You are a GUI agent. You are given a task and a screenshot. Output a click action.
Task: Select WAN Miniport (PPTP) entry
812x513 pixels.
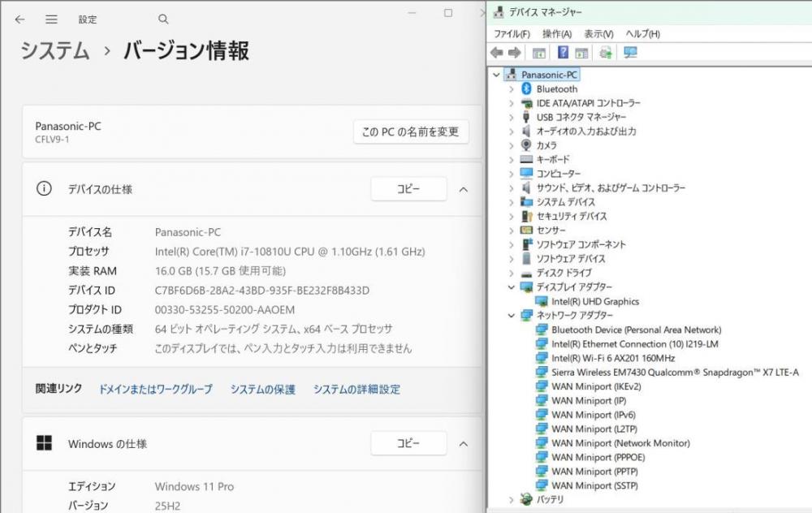pyautogui.click(x=594, y=471)
